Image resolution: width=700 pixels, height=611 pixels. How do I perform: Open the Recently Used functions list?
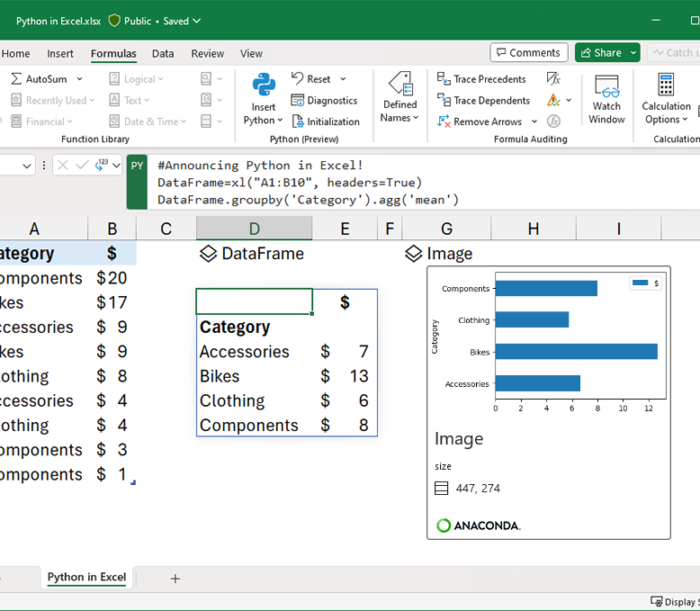[53, 100]
